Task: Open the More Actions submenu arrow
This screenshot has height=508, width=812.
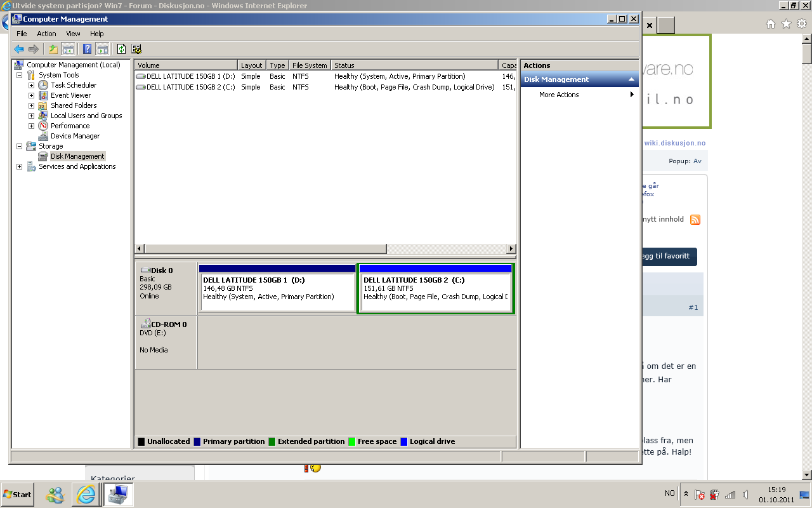Action: click(x=632, y=95)
